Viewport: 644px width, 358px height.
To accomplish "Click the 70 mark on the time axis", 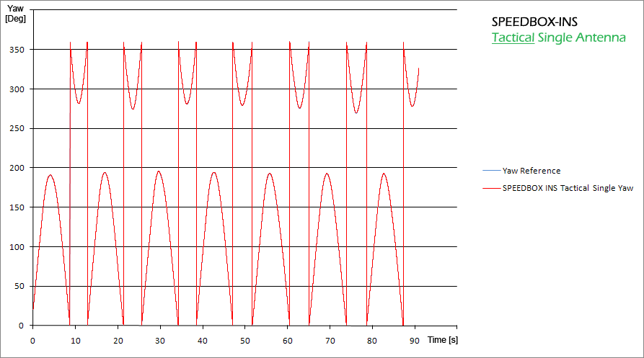I will click(330, 339).
